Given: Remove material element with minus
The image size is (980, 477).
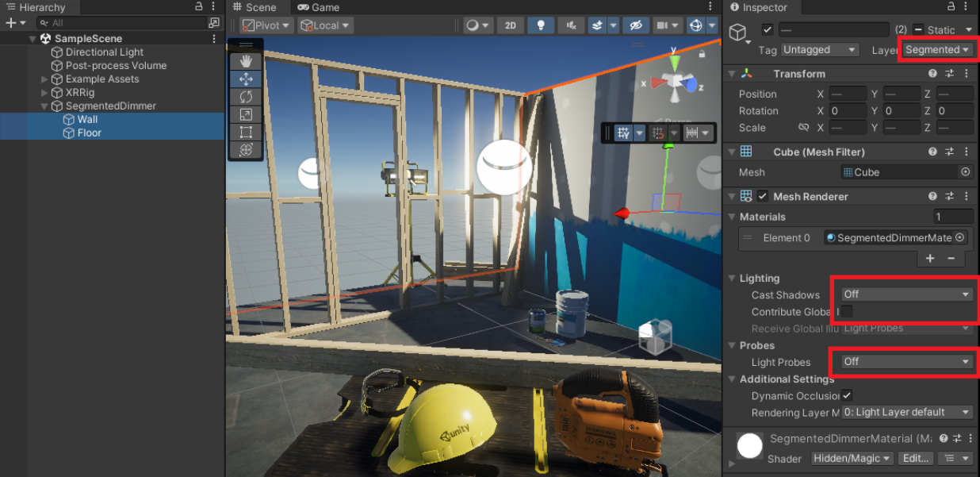Looking at the screenshot, I should coord(951,258).
